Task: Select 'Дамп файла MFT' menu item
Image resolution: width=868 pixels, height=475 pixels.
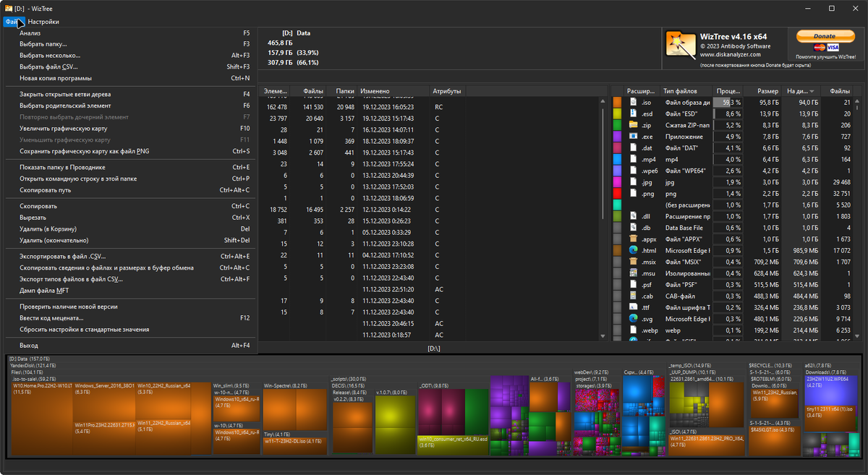Action: pyautogui.click(x=131, y=291)
